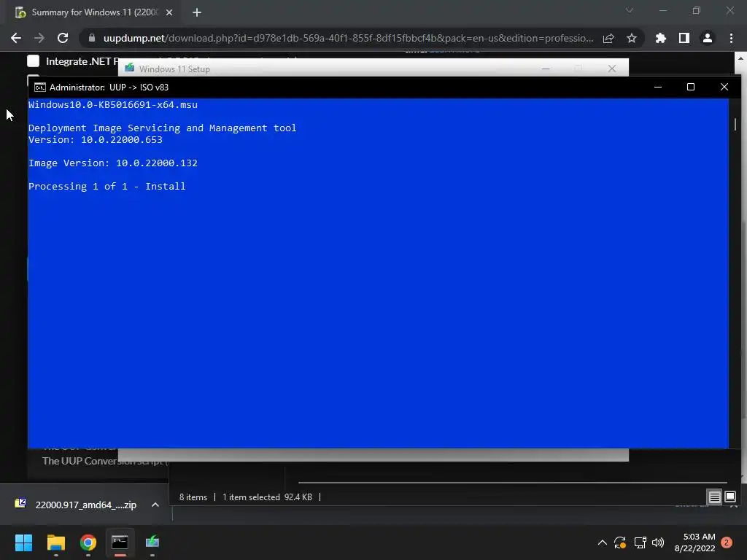Open network status tray icon
The width and height of the screenshot is (747, 560).
pos(640,542)
